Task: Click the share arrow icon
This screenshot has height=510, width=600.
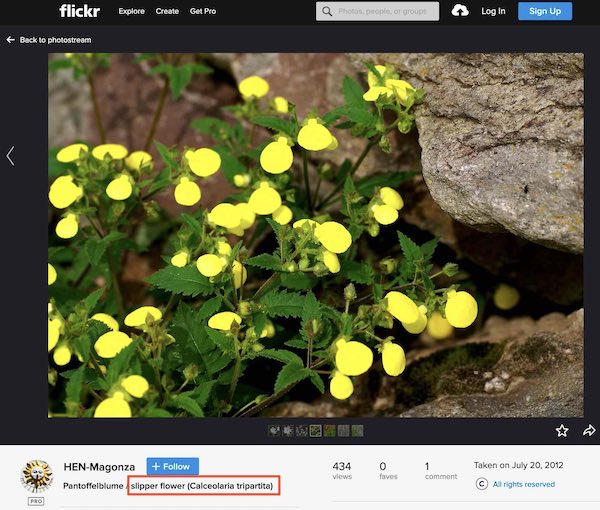Action: click(x=589, y=430)
